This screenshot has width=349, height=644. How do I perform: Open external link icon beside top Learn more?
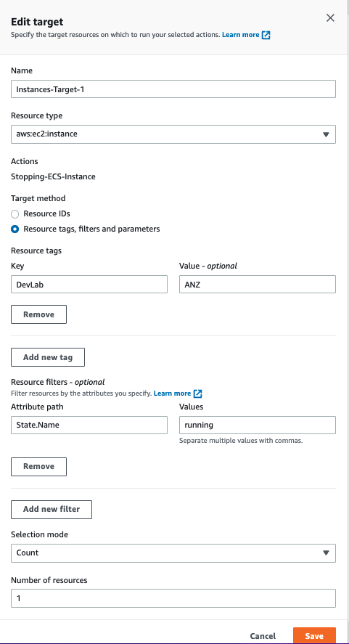tap(266, 35)
